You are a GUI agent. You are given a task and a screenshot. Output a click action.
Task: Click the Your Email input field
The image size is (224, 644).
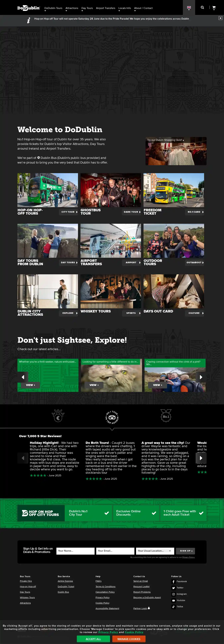coord(115,551)
